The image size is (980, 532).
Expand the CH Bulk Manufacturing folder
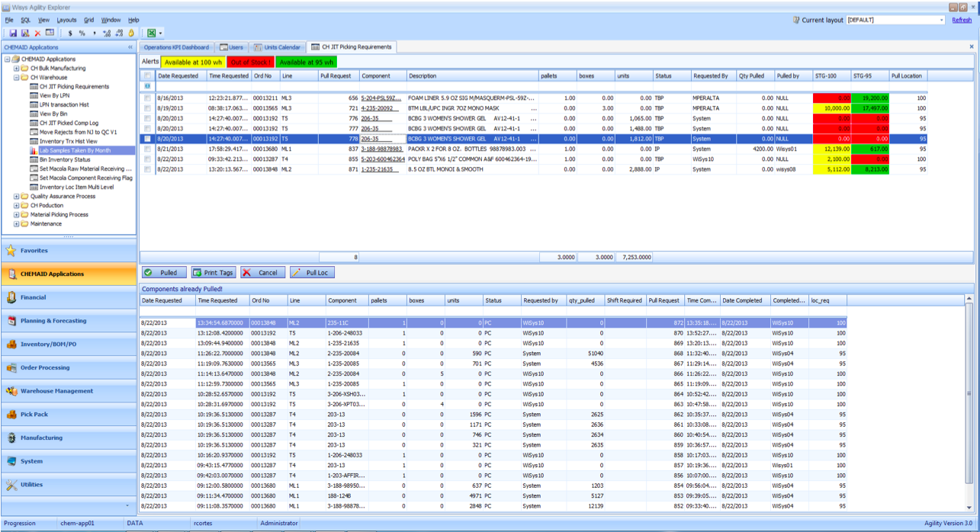pos(17,69)
